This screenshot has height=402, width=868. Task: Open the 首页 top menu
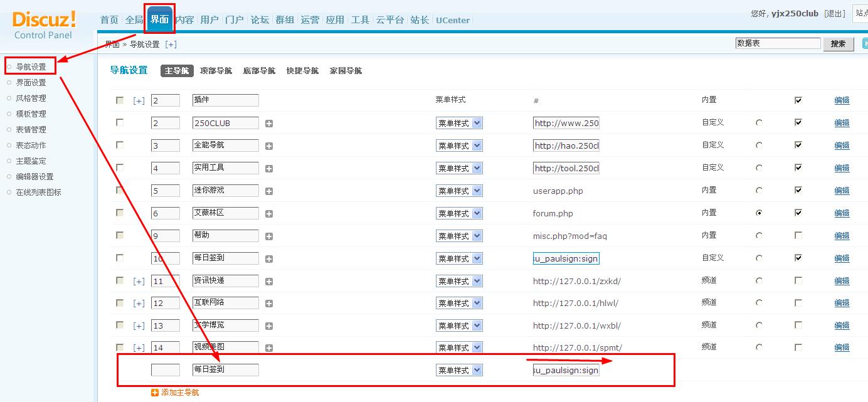(x=109, y=20)
